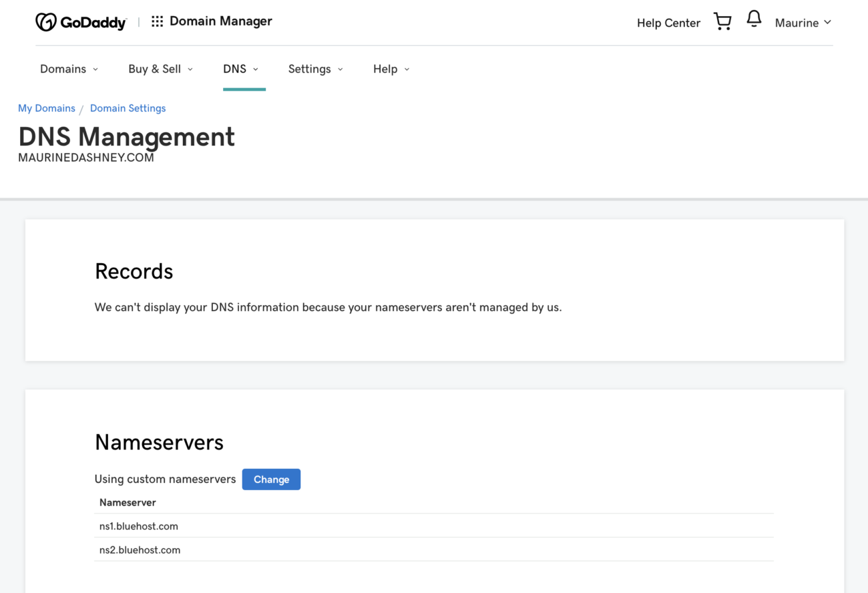
Task: Click the MAURINEDASHNEY.COM domain name
Action: [x=86, y=158]
